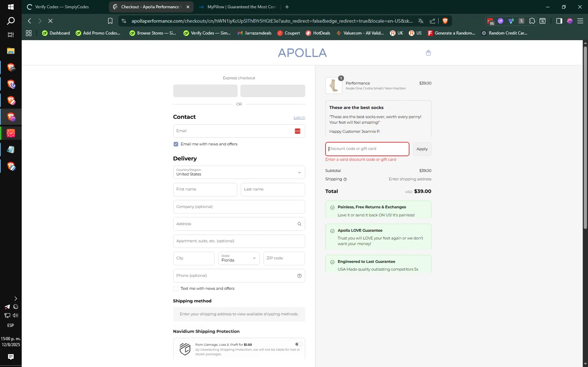Toggle the browser sidebar panel icon
This screenshot has width=588, height=367.
click(559, 21)
